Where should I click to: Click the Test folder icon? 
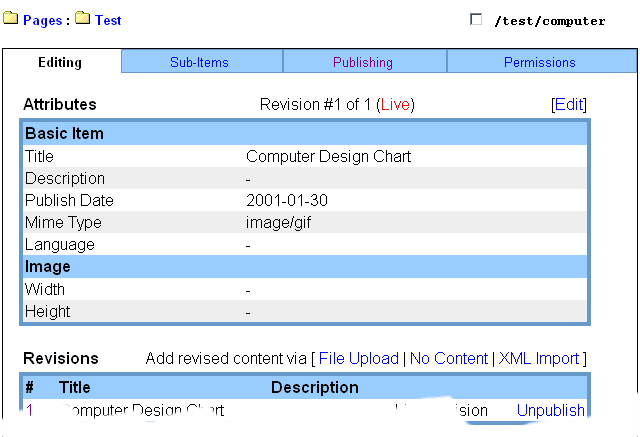tap(82, 18)
